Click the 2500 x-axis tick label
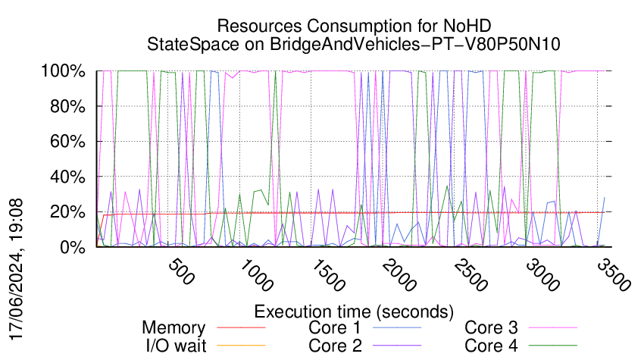Screen dimensions: 644x360 tap(471, 275)
